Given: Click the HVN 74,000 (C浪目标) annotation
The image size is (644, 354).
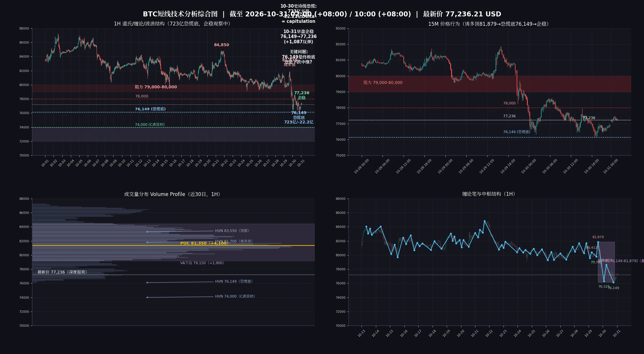Looking at the screenshot, I should click(236, 296).
